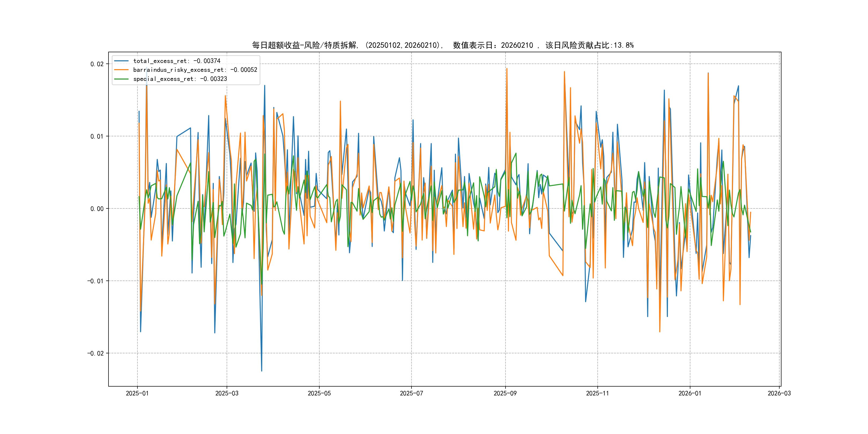This screenshot has height=434, width=868.
Task: Select the barraindus_risky_excess_ret legend label
Action: click(195, 70)
